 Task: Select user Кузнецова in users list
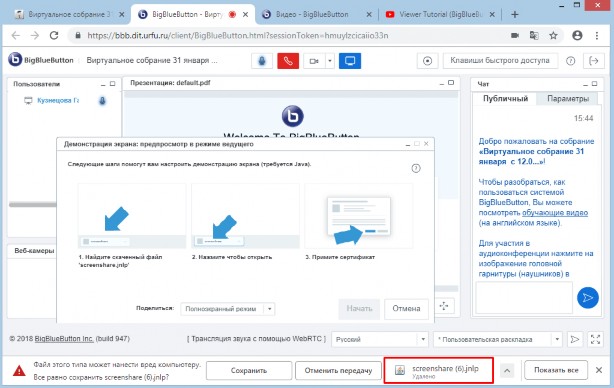(x=58, y=101)
